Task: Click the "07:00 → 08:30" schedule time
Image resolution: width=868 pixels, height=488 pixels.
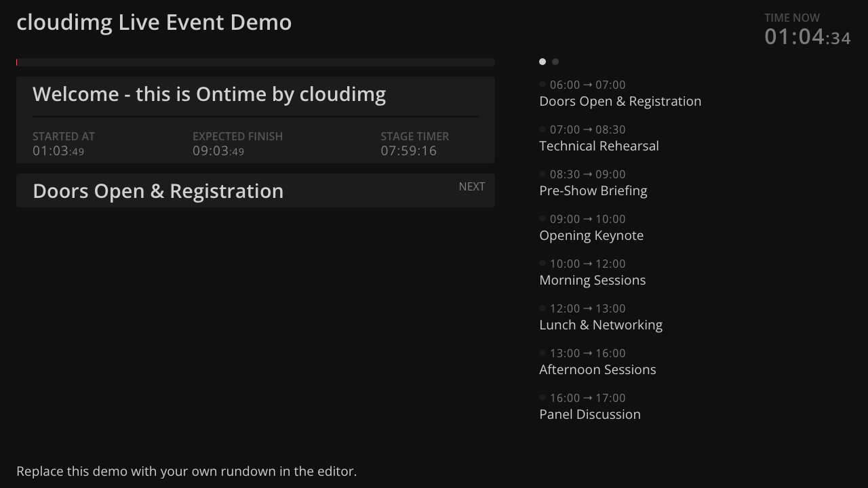Action: pos(588,129)
